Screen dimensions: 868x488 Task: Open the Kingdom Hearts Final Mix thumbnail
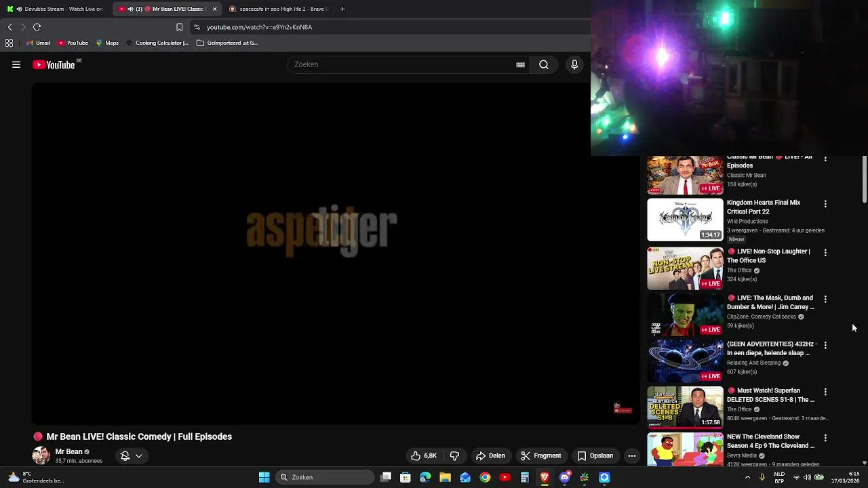pos(685,220)
